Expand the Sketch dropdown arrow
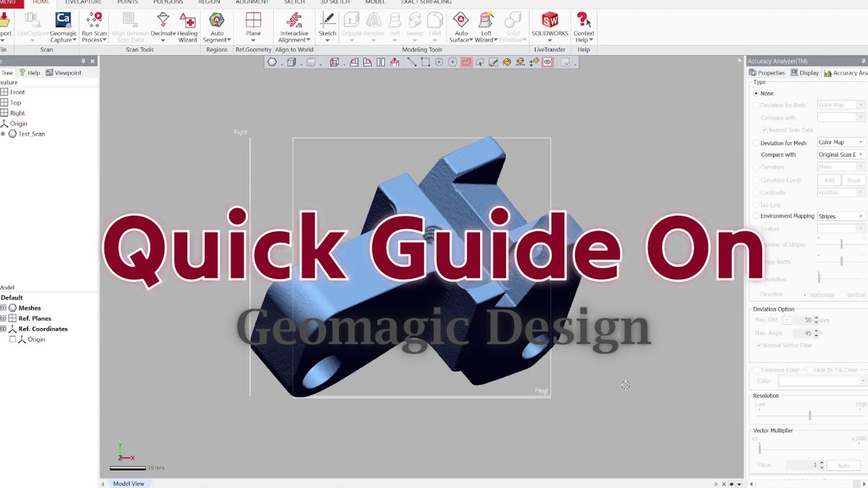Screen dimensions: 868x488 pyautogui.click(x=328, y=41)
